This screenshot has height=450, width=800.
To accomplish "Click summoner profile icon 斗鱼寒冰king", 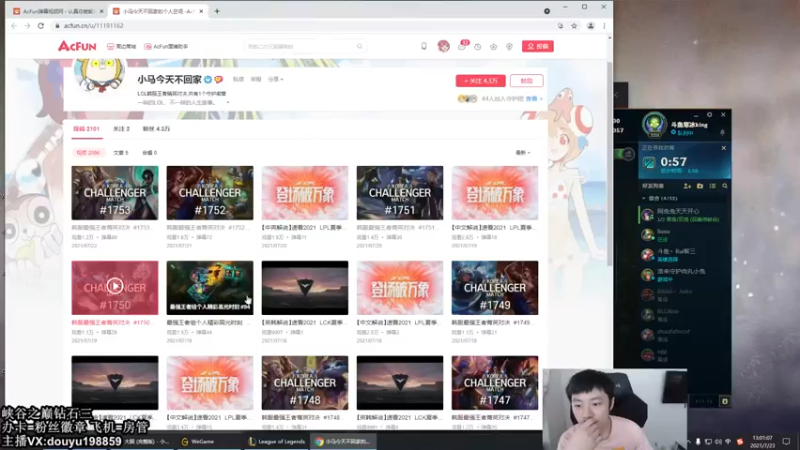I will [x=654, y=124].
